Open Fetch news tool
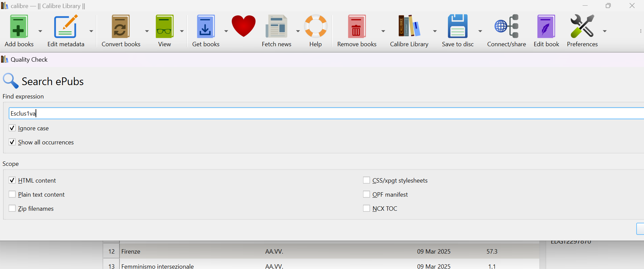The width and height of the screenshot is (644, 269). pos(277,26)
